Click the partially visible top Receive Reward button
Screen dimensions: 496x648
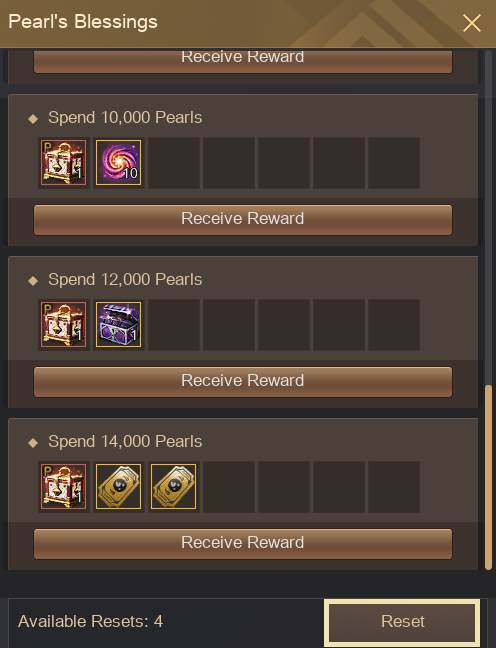point(243,61)
